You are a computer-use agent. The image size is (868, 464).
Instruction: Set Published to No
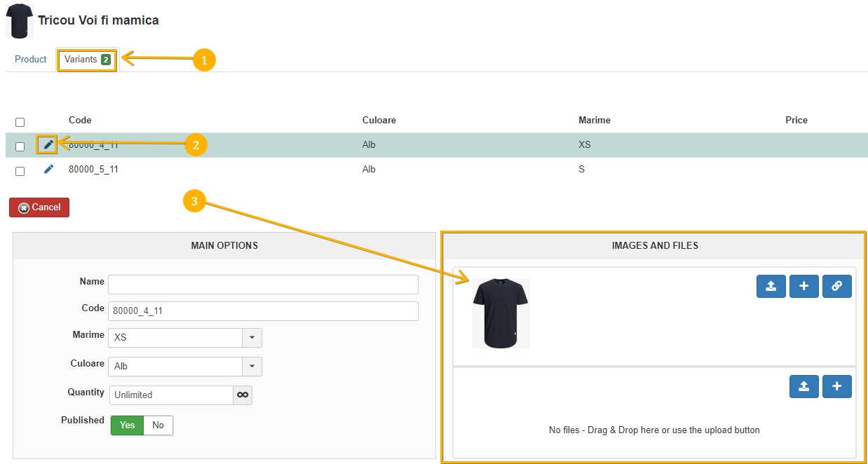[x=158, y=425]
